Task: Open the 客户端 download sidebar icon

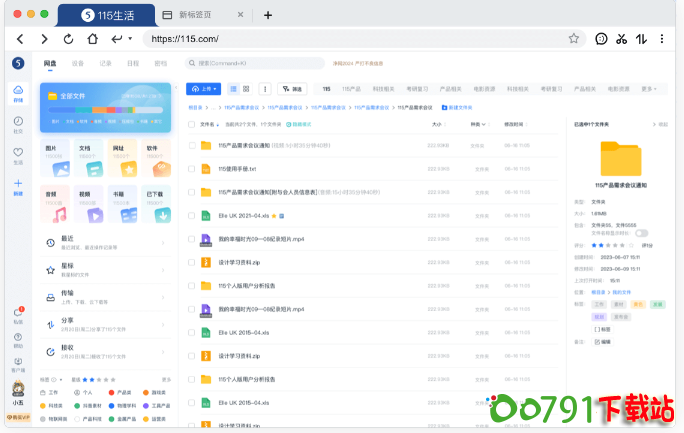Action: click(18, 365)
